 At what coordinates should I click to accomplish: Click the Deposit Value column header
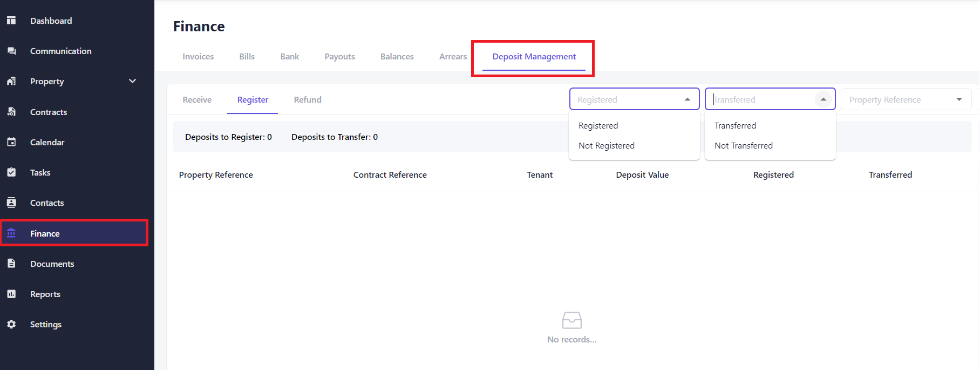pyautogui.click(x=642, y=175)
